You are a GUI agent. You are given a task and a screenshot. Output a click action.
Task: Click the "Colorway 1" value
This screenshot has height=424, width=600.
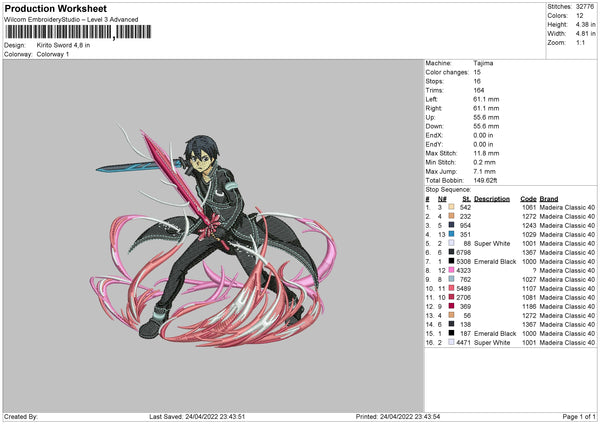[x=53, y=54]
